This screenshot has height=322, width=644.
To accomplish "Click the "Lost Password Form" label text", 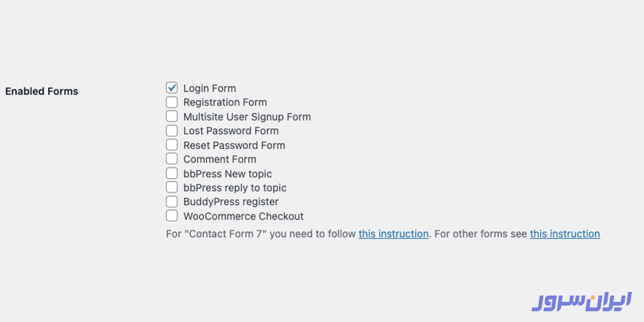I will point(230,131).
